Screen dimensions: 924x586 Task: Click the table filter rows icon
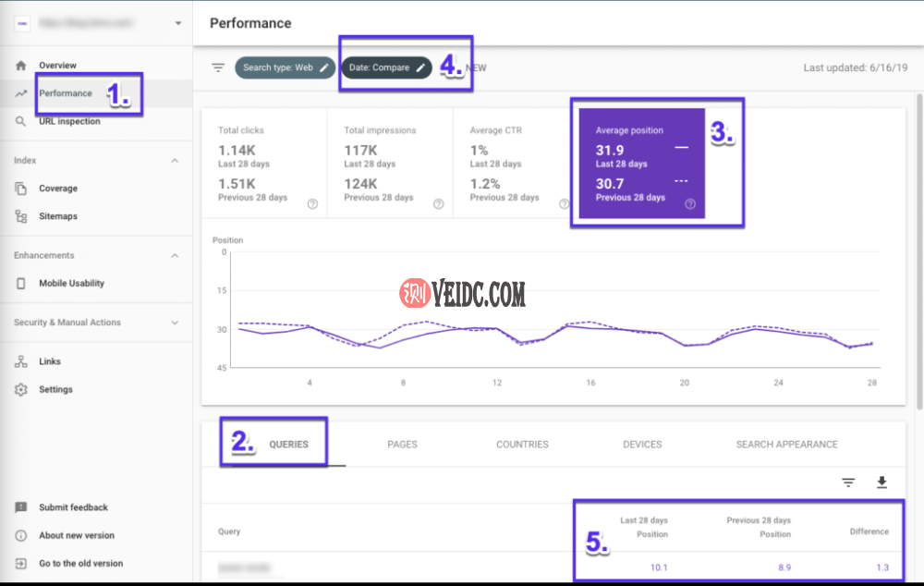click(x=847, y=482)
